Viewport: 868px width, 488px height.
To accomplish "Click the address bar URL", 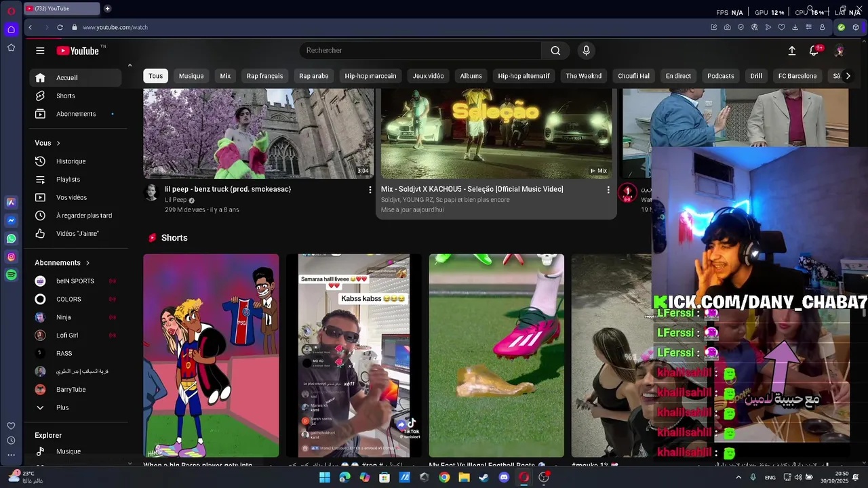I will click(115, 27).
